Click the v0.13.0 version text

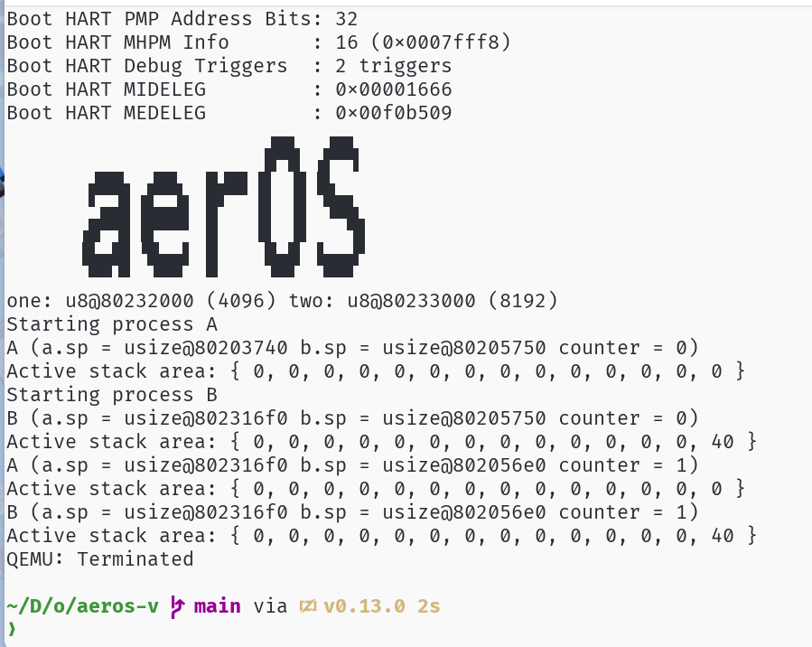[x=364, y=606]
